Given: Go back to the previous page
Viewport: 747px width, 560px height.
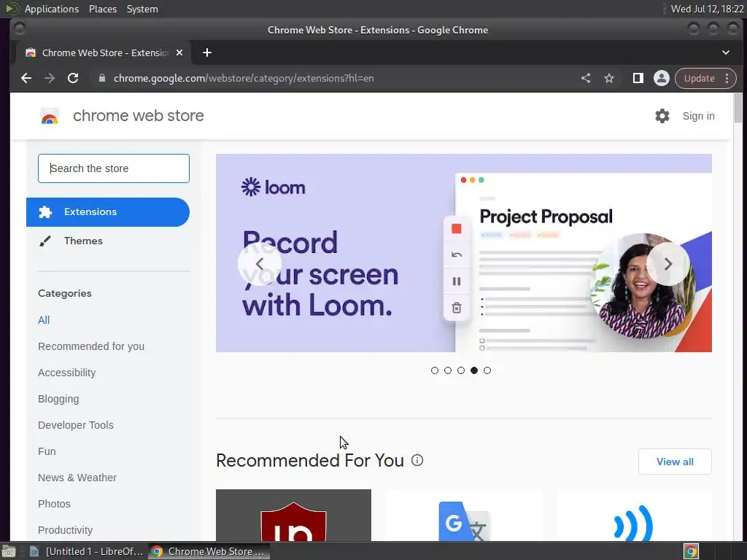Looking at the screenshot, I should tap(26, 78).
